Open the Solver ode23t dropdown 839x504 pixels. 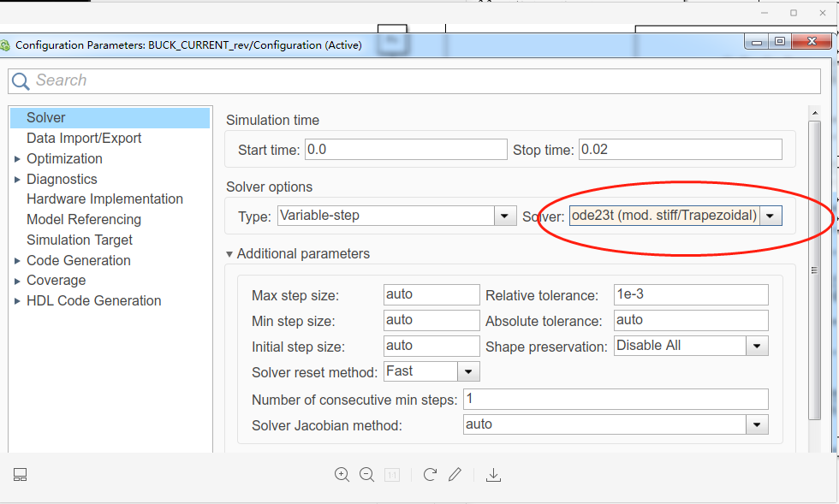coord(771,216)
